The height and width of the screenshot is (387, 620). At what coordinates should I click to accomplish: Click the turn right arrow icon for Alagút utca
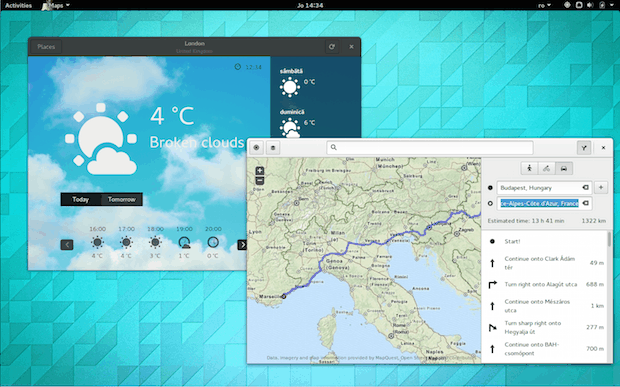[492, 284]
